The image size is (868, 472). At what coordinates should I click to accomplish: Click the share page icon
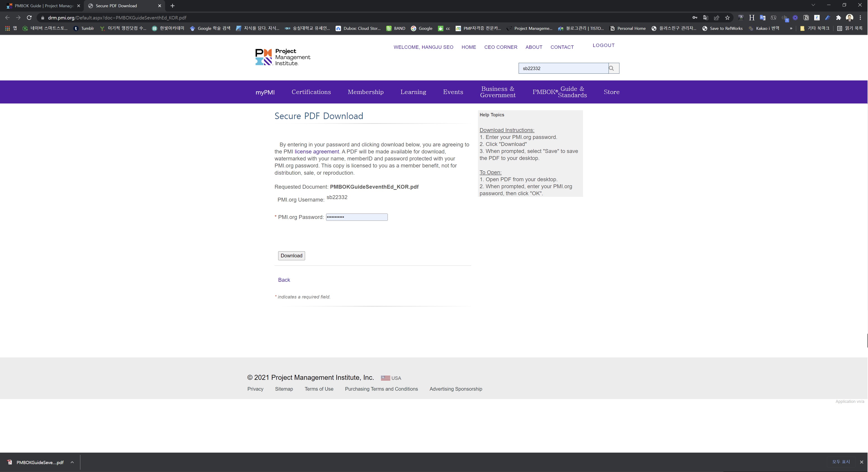[717, 18]
